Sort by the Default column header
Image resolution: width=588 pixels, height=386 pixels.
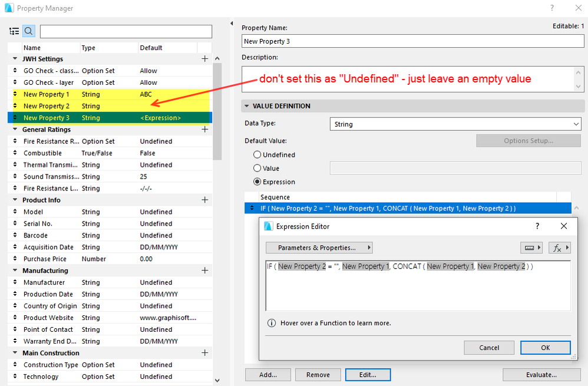coord(167,48)
